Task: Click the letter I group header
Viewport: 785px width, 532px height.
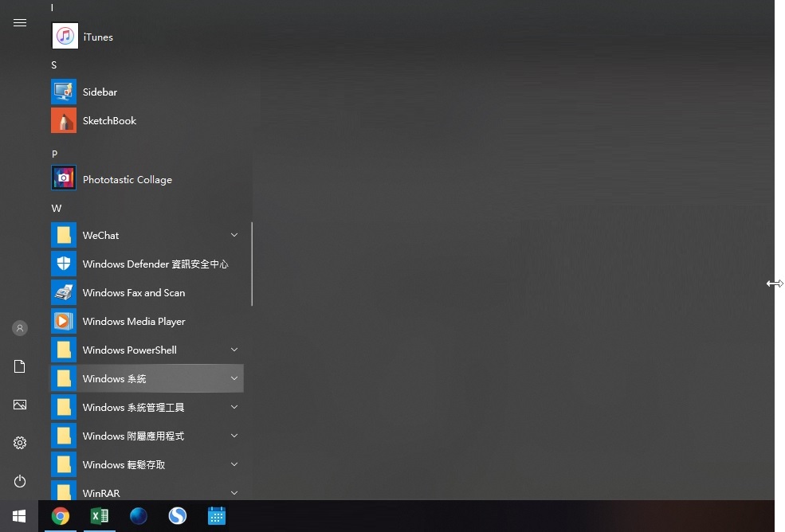Action: pos(52,7)
